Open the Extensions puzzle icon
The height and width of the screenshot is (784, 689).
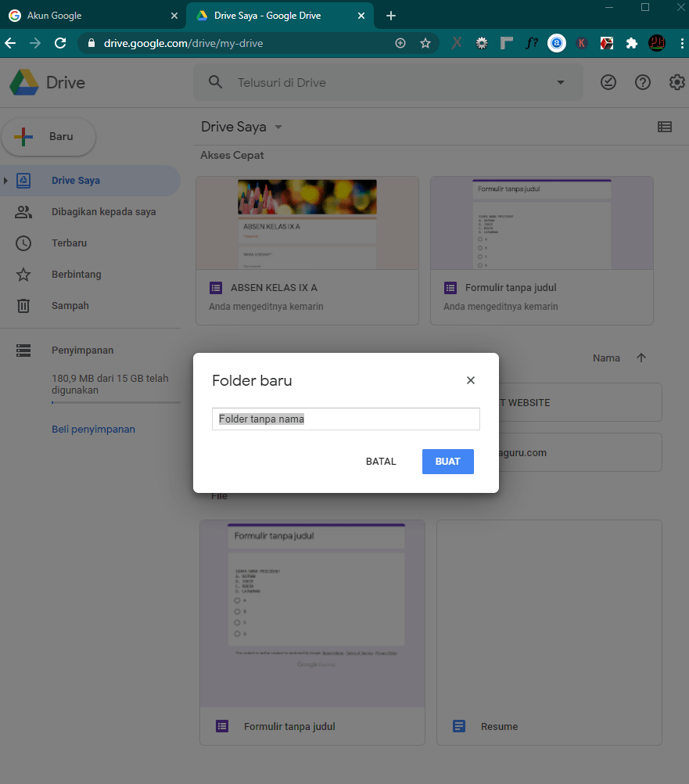[632, 44]
